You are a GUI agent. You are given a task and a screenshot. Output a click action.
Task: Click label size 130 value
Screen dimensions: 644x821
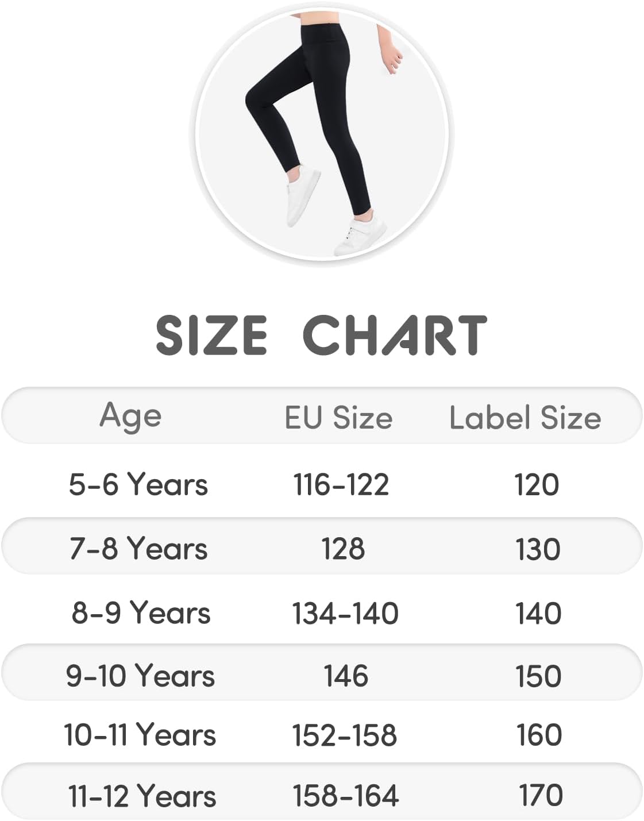(538, 549)
